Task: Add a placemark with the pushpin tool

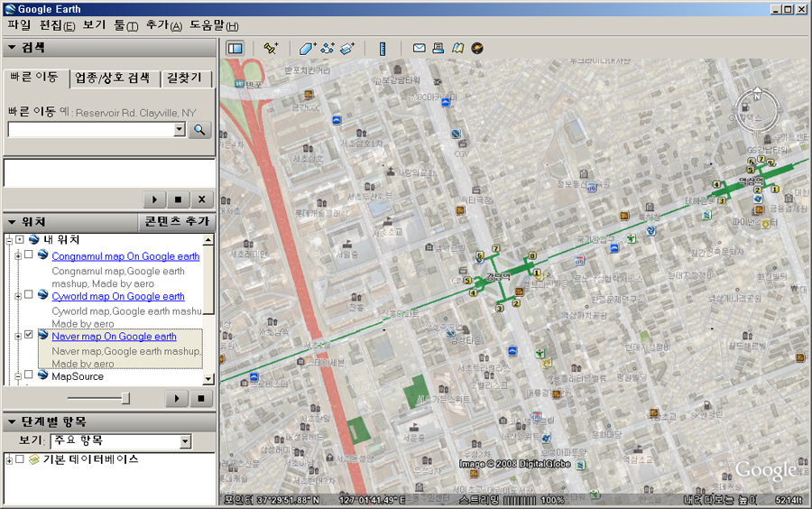Action: click(x=271, y=48)
